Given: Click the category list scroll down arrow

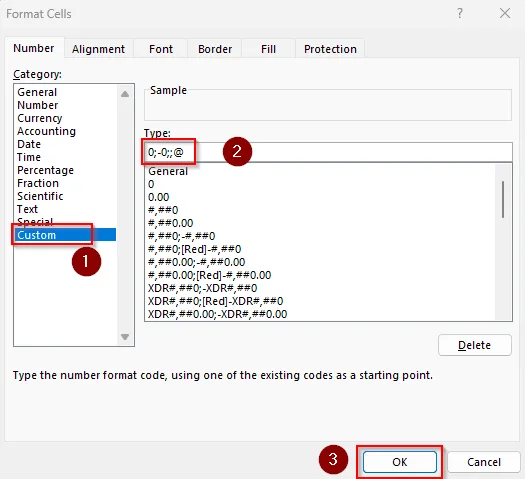Looking at the screenshot, I should [125, 337].
